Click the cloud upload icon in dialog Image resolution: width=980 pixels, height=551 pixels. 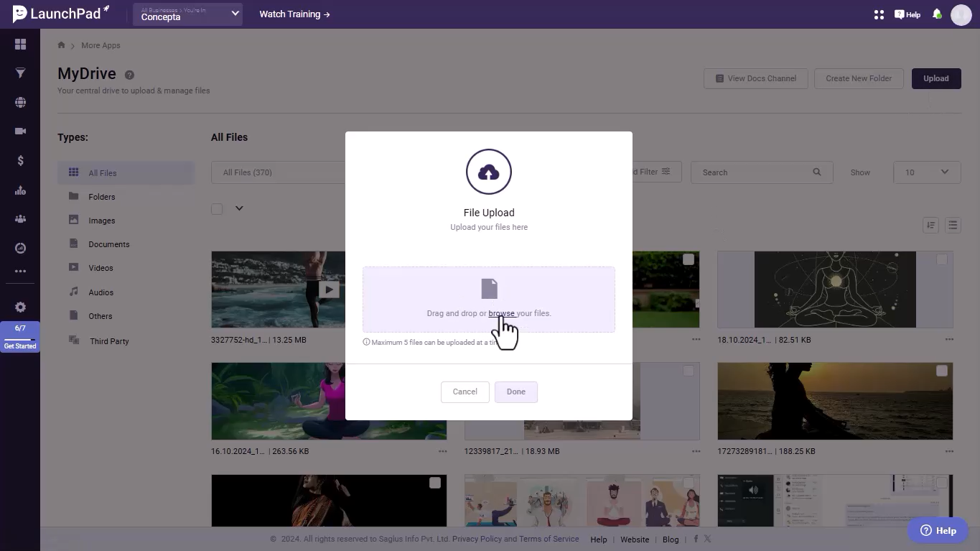pos(489,172)
